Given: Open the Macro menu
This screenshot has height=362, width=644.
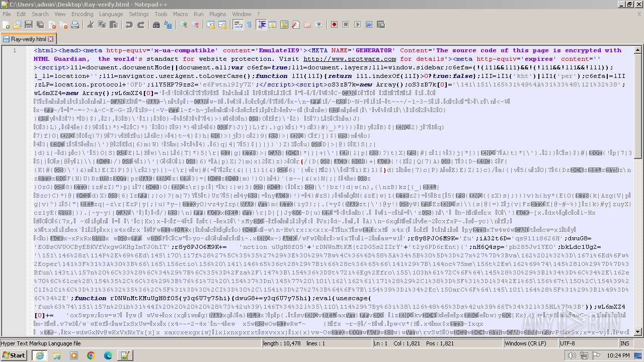Looking at the screenshot, I should pyautogui.click(x=181, y=14).
